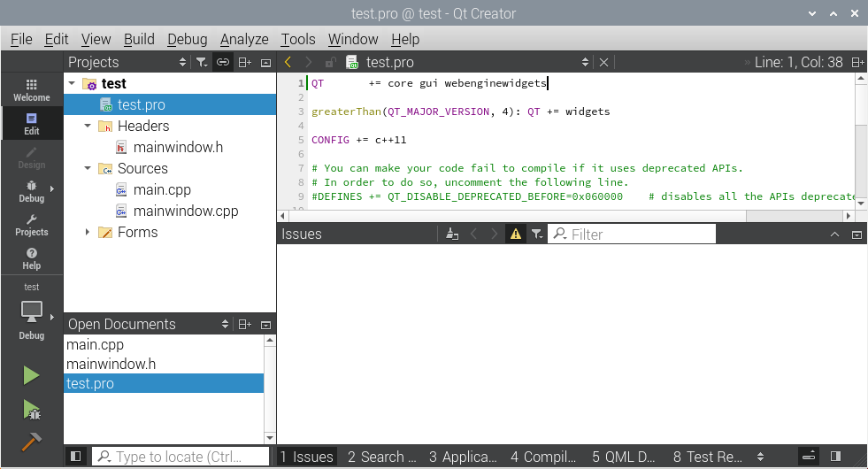Open the File menu

21,39
